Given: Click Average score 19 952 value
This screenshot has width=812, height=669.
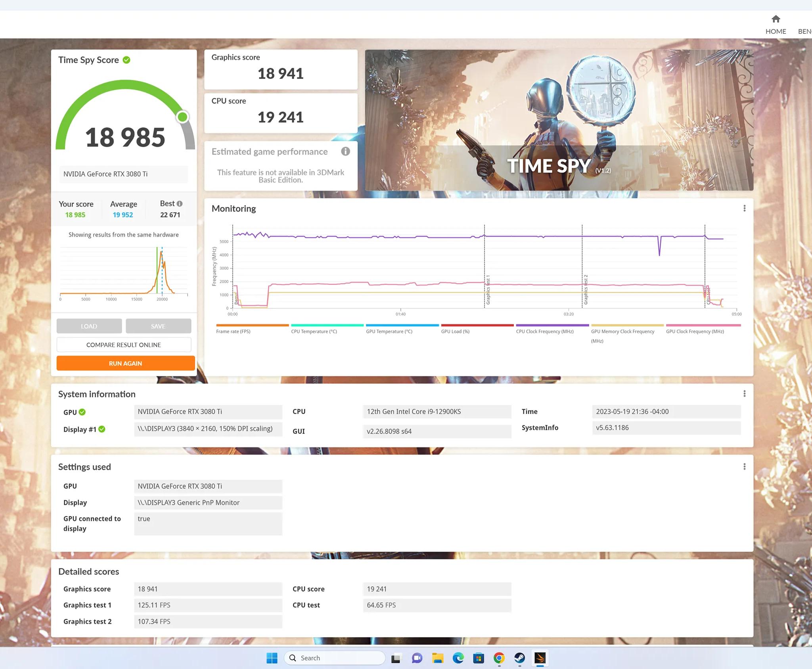Looking at the screenshot, I should 123,215.
